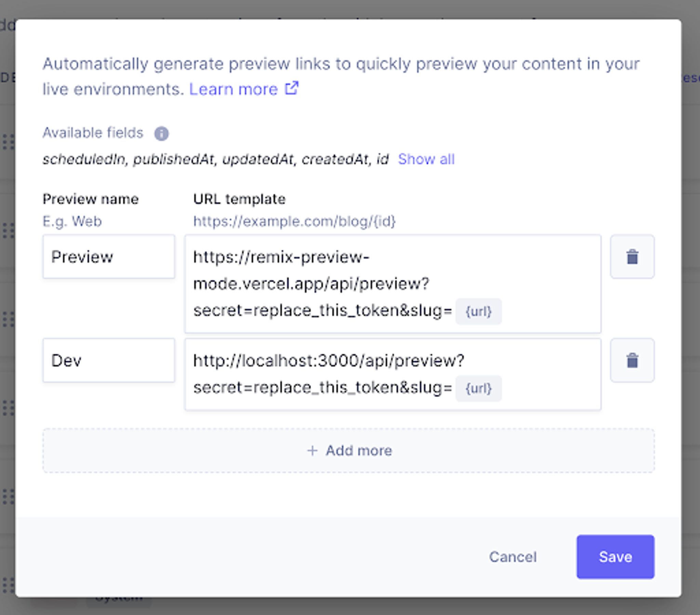The image size is (700, 615).
Task: Expand field list with Show all
Action: click(x=426, y=159)
